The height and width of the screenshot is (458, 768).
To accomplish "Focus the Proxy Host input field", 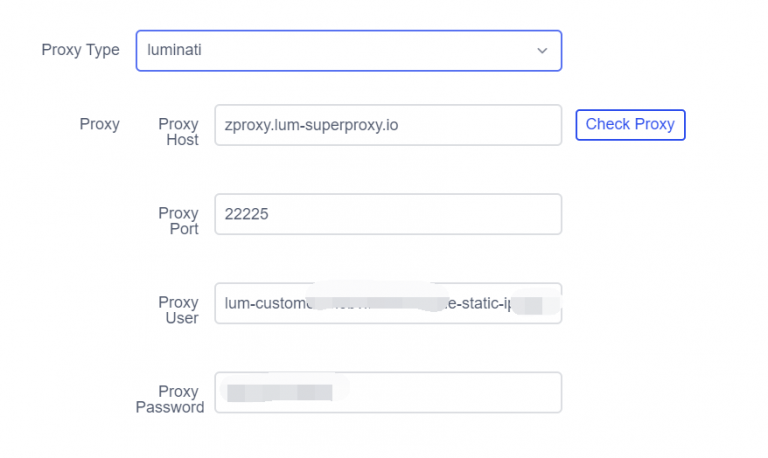I will tap(388, 125).
